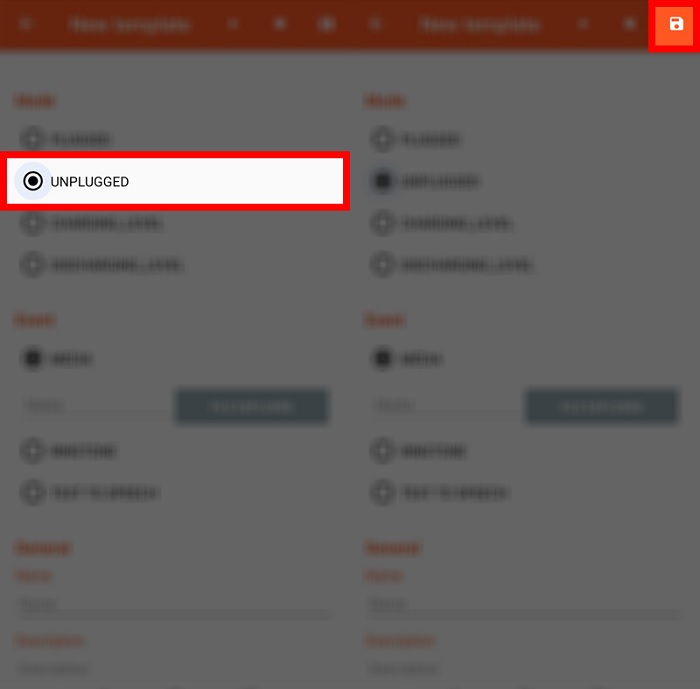
Task: Click the toolbar icon immediately left of the save icon
Action: tap(629, 24)
